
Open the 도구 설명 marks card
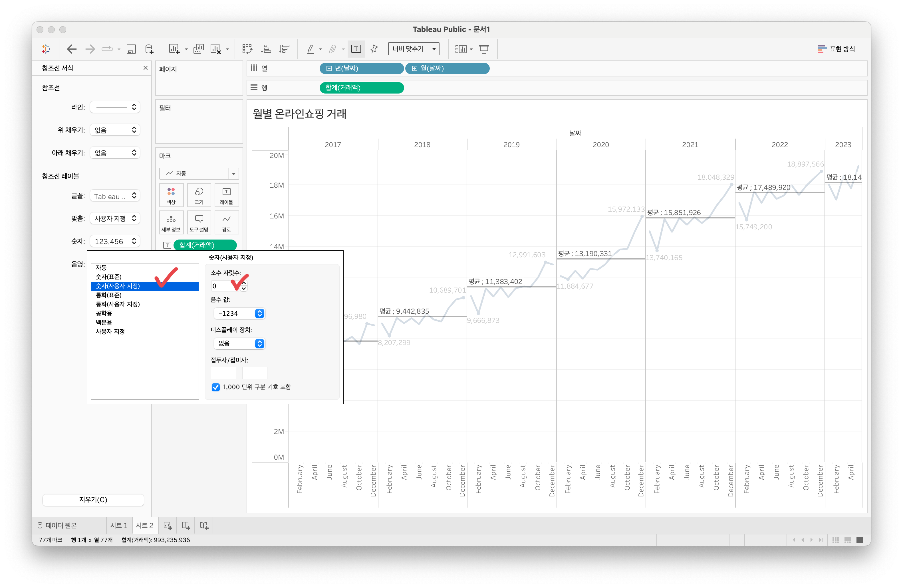199,222
